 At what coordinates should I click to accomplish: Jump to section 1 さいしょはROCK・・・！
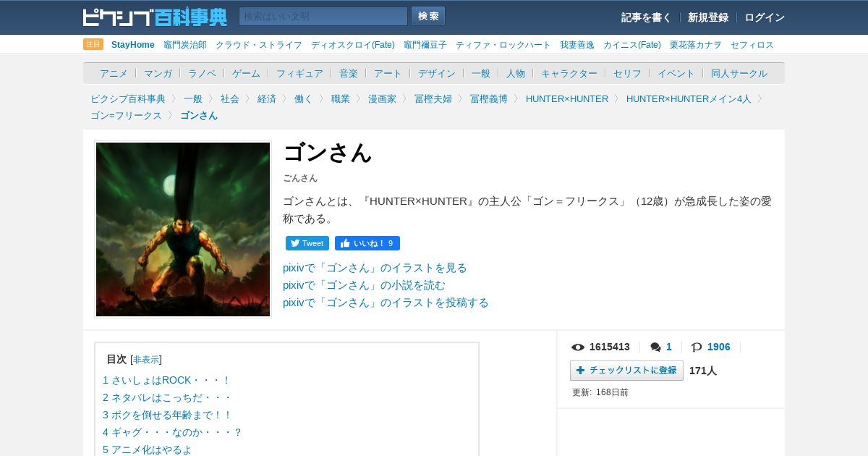pos(166,380)
